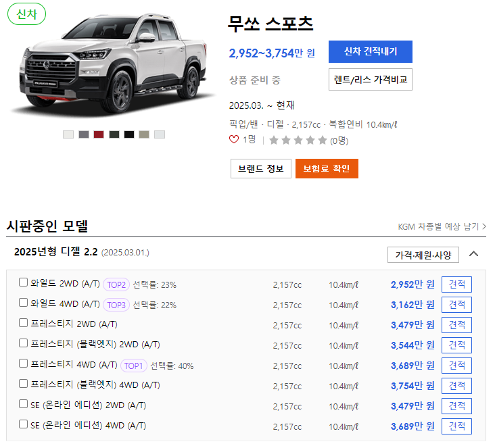Select 프레스티지 4WD (A/T) checkbox
The width and height of the screenshot is (495, 448).
(23, 364)
